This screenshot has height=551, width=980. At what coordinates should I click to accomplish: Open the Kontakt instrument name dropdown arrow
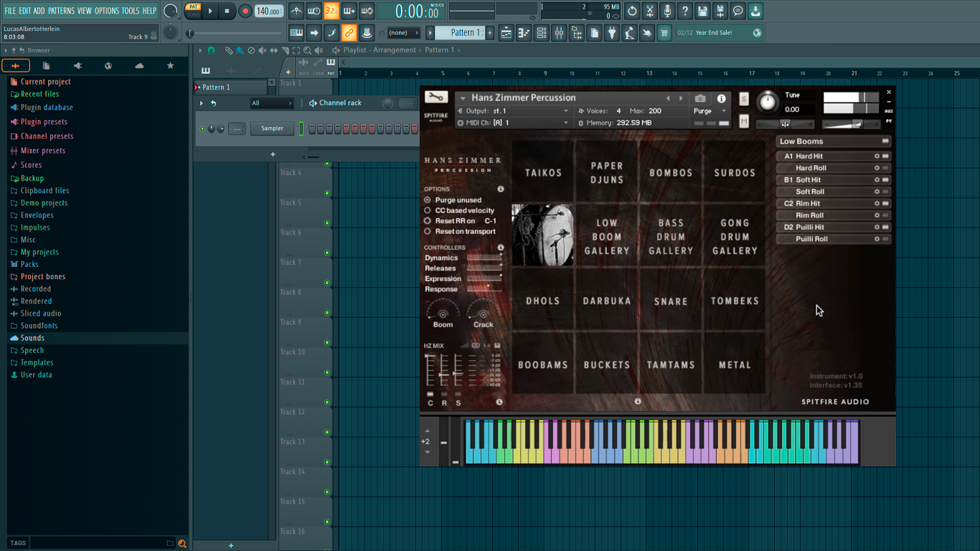click(463, 98)
